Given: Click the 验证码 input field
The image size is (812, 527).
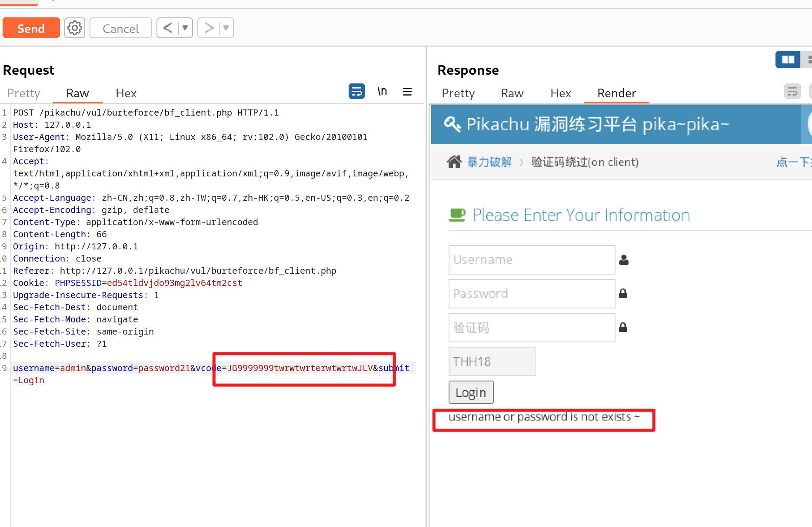Looking at the screenshot, I should coord(532,328).
